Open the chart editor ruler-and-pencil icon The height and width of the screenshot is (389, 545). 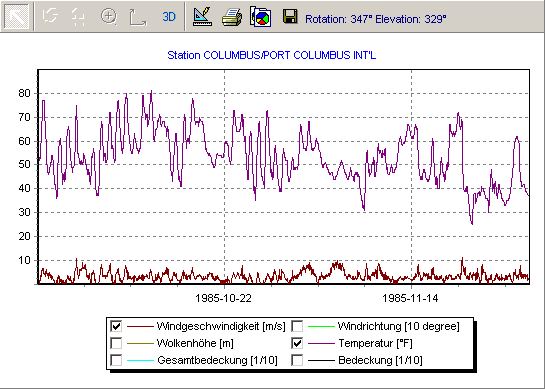pyautogui.click(x=202, y=16)
